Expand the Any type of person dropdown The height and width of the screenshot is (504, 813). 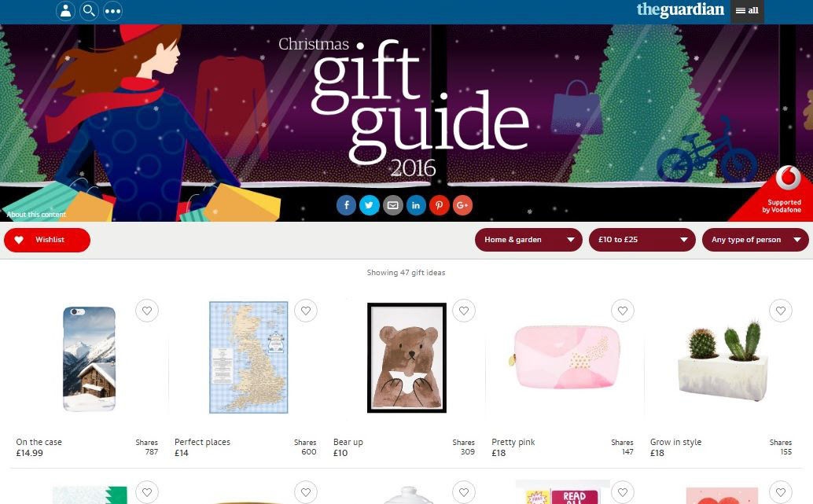pyautogui.click(x=756, y=240)
